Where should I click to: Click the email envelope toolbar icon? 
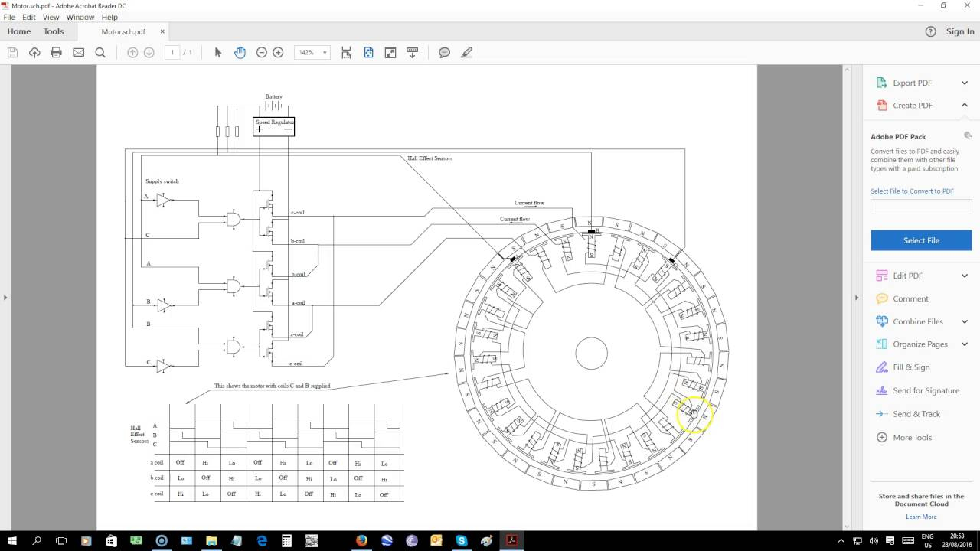(x=78, y=52)
